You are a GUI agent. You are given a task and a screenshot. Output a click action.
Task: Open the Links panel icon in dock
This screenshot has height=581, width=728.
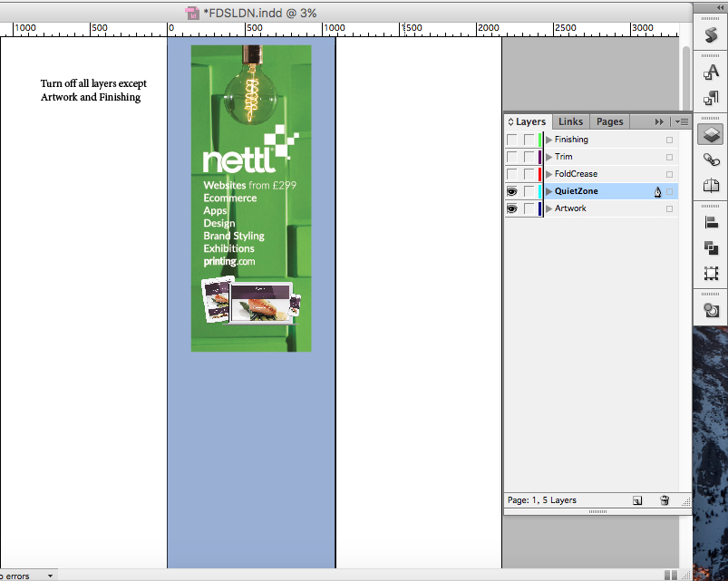tap(712, 160)
